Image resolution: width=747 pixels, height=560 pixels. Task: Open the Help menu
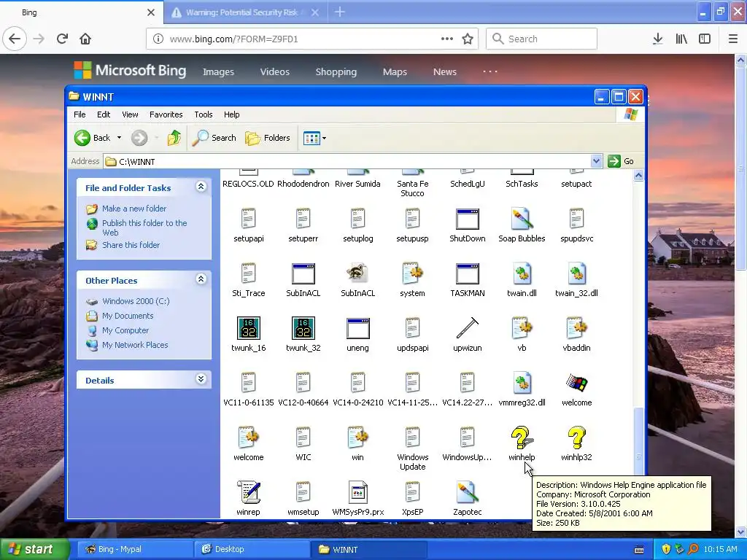coord(231,114)
